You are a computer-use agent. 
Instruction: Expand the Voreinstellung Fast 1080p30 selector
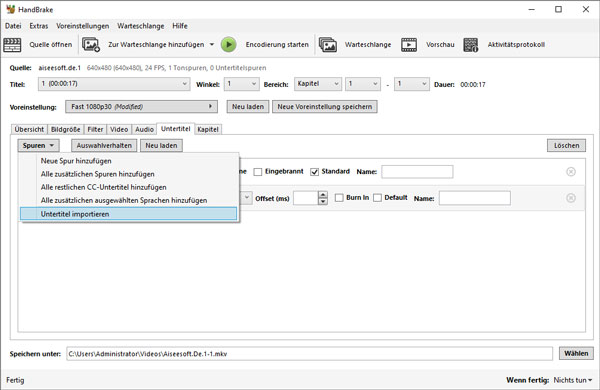(142, 107)
